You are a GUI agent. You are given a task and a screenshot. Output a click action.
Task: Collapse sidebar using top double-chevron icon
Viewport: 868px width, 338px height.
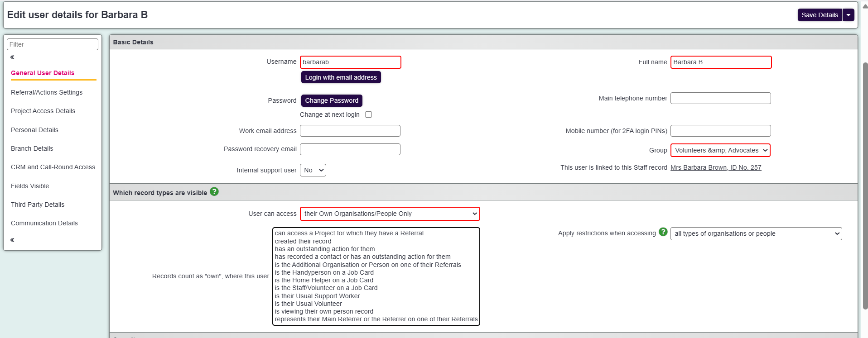tap(12, 57)
